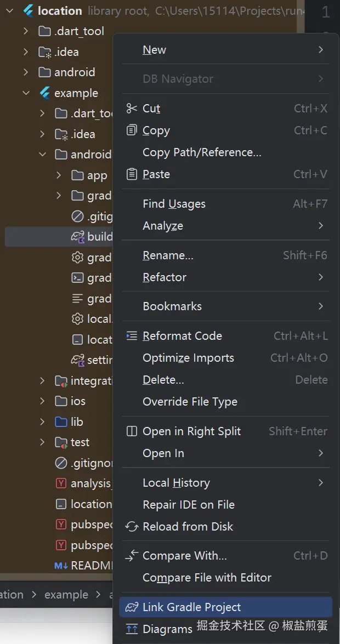
Task: Click the Reformat Code icon
Action: 132,336
